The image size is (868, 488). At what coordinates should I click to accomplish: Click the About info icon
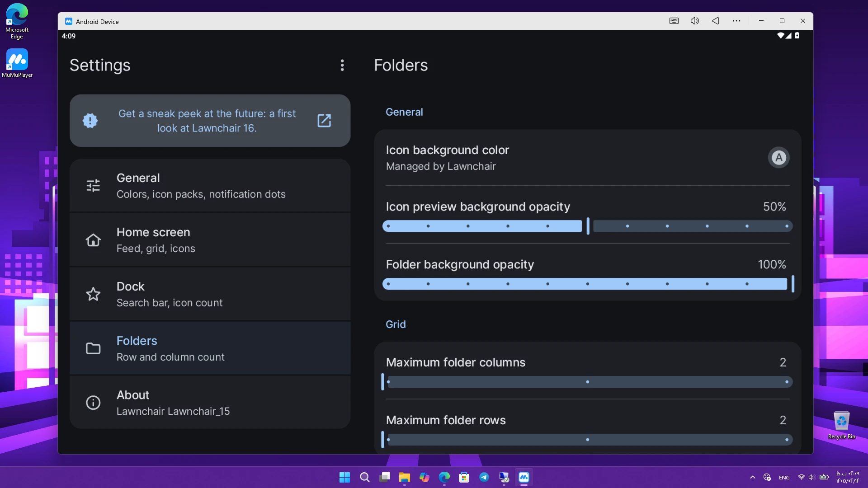tap(93, 403)
